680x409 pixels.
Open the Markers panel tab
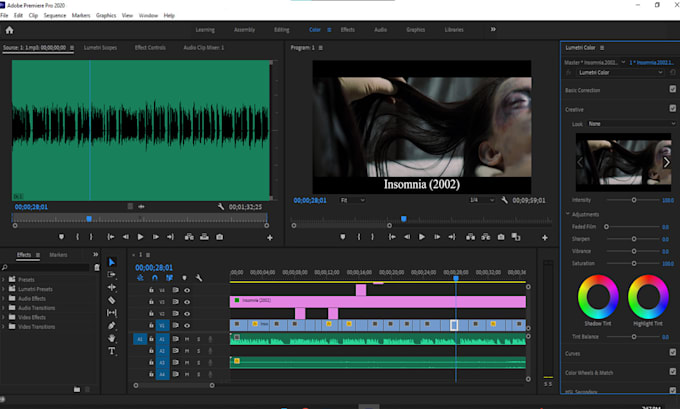pyautogui.click(x=58, y=255)
